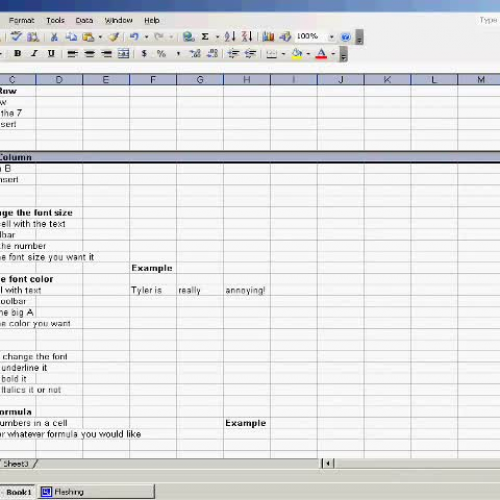The width and height of the screenshot is (500, 500).
Task: Apply Comma style icon
Action: click(x=178, y=54)
